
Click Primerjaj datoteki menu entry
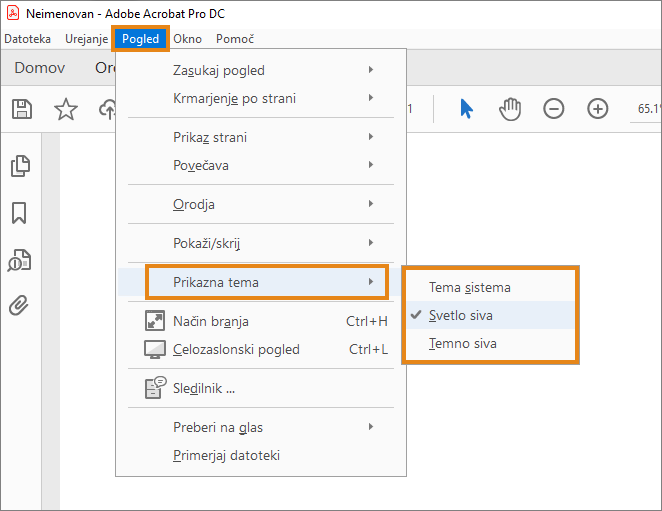pos(226,455)
